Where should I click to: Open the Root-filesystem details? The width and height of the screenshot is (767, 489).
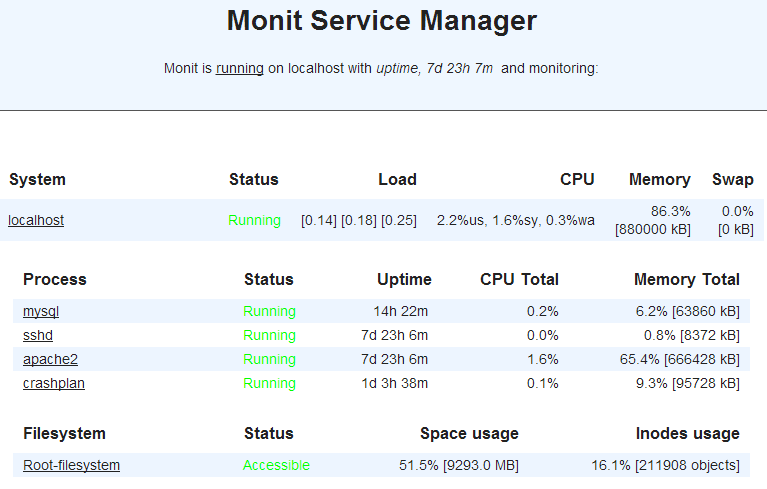[71, 465]
